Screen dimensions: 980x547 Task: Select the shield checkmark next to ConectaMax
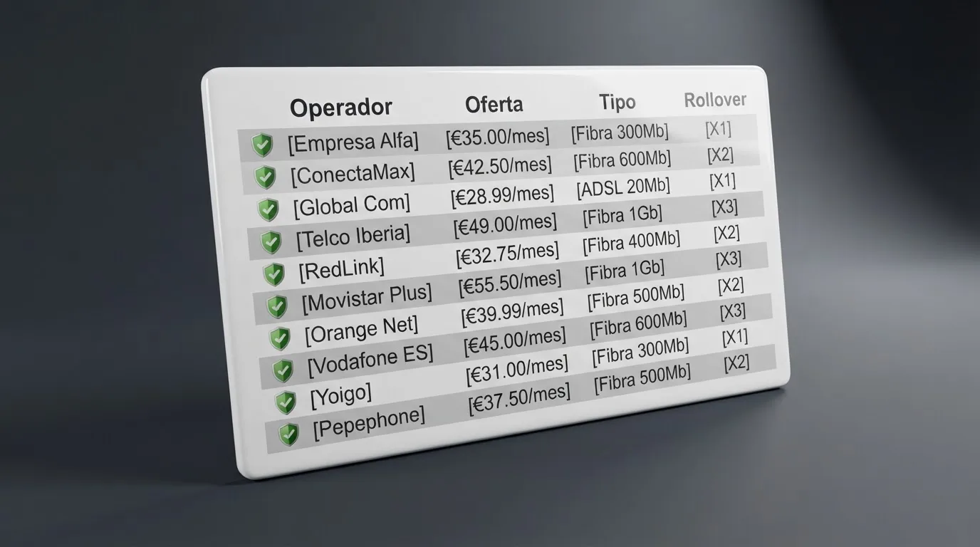click(x=265, y=177)
